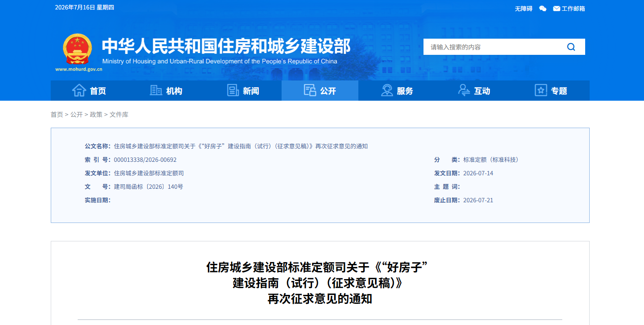Click the national emblem logo
Image resolution: width=644 pixels, height=325 pixels.
[x=77, y=49]
